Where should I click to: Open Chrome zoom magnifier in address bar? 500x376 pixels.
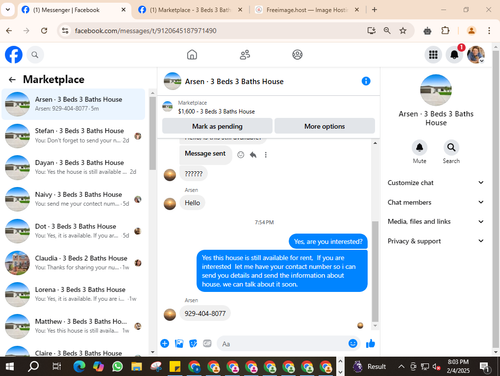387,31
